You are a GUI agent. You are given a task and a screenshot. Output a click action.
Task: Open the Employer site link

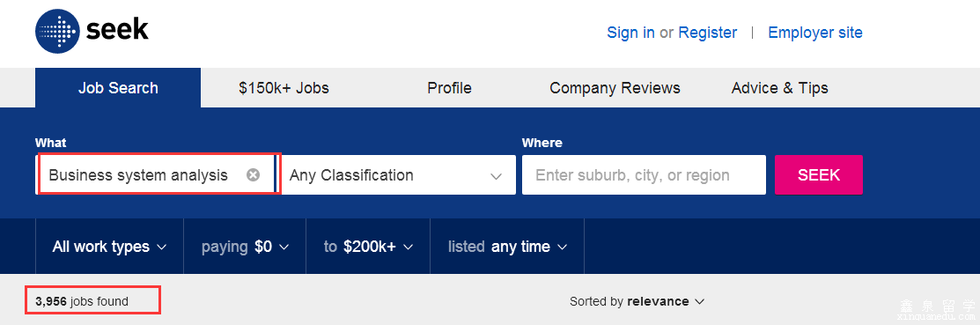[x=815, y=33]
